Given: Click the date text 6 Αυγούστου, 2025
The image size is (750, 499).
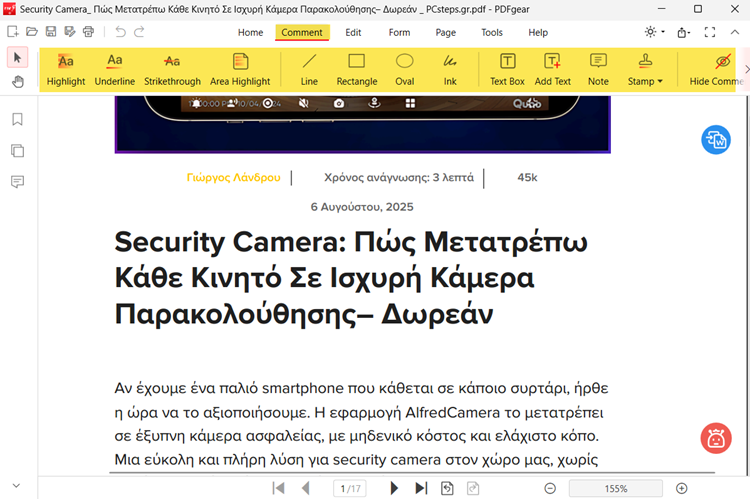Looking at the screenshot, I should pyautogui.click(x=362, y=207).
